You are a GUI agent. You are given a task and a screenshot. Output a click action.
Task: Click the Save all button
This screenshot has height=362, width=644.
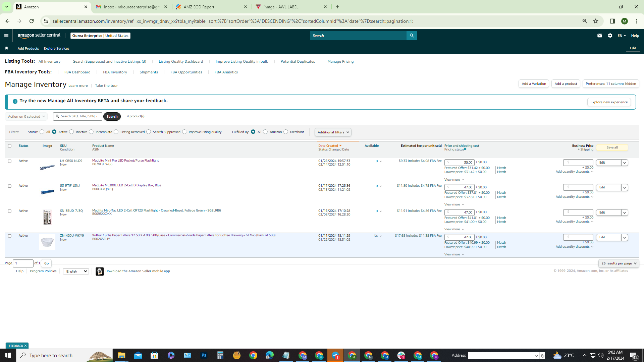612,147
